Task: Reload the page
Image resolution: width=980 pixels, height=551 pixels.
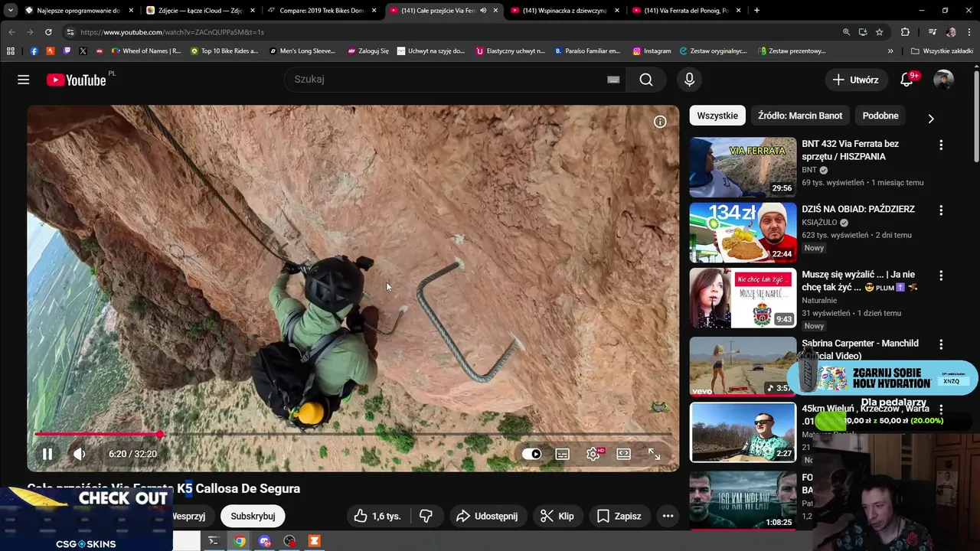Action: tap(48, 32)
